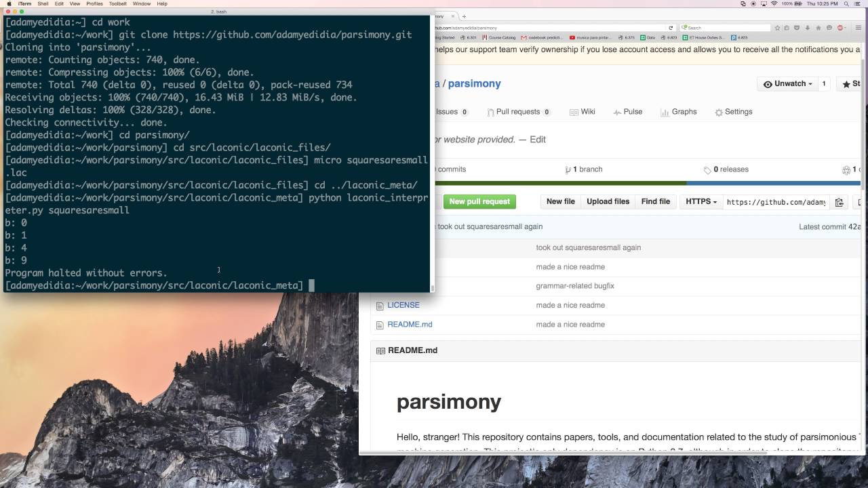The height and width of the screenshot is (488, 868).
Task: Open the Help menu
Action: click(x=162, y=3)
